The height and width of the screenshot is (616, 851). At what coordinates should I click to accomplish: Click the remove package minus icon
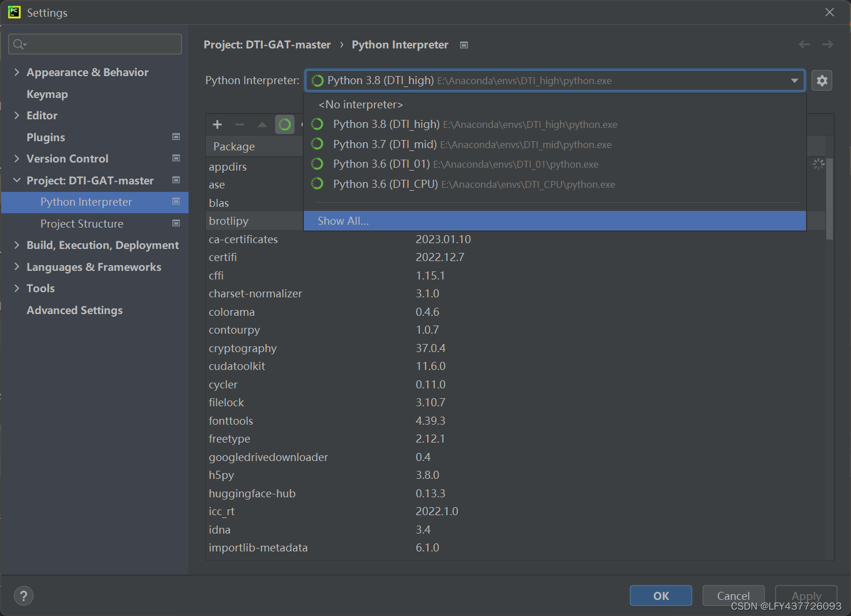(x=240, y=124)
